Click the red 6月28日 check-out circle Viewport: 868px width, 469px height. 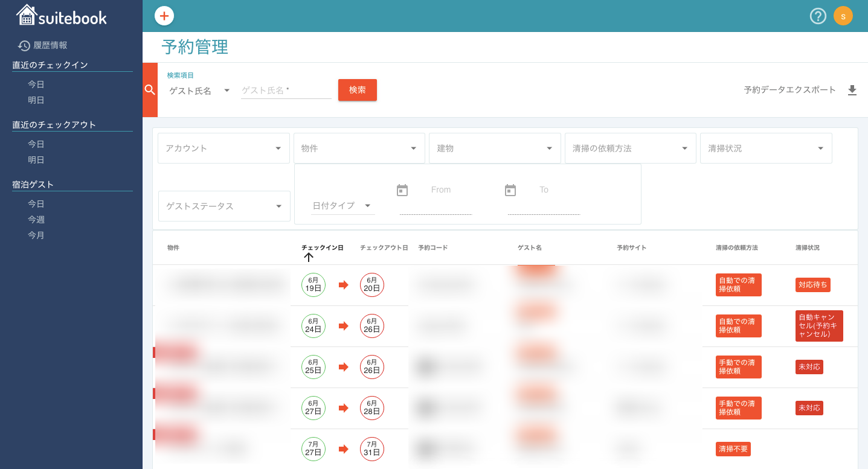point(372,408)
